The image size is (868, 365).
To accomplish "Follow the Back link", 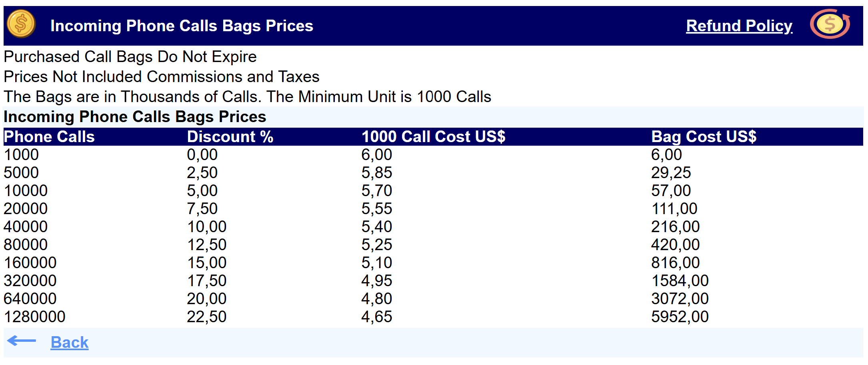I will pos(69,343).
